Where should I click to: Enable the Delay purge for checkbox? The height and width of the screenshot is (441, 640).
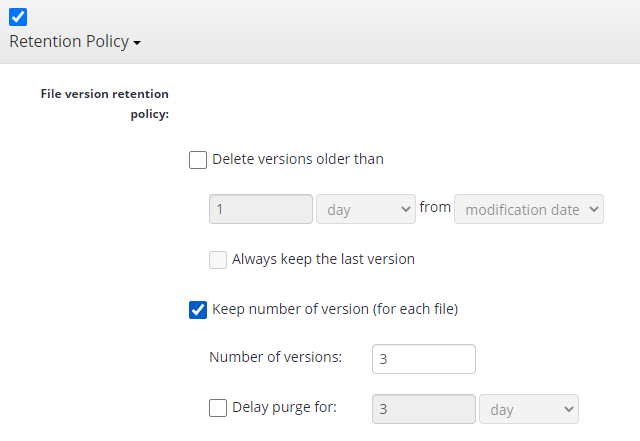pos(218,408)
